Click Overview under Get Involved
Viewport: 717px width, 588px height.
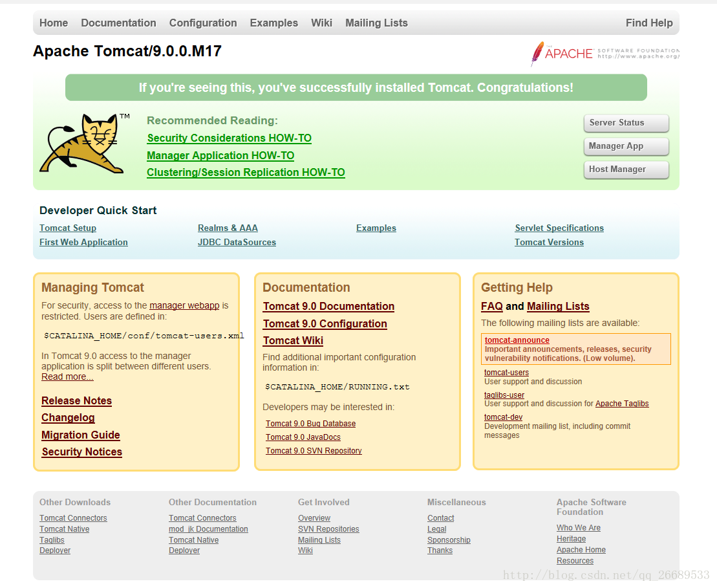tap(314, 518)
